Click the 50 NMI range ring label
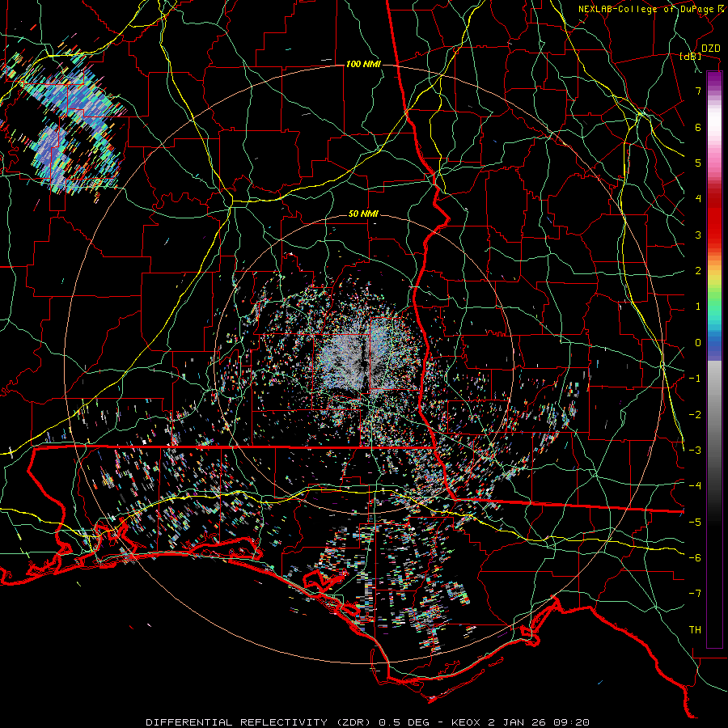The width and height of the screenshot is (728, 728). [363, 214]
